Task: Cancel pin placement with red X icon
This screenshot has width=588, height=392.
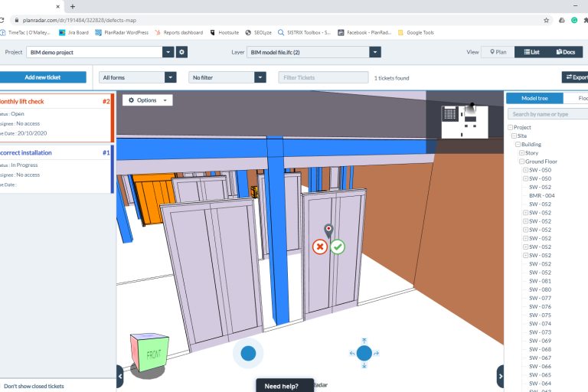Action: pyautogui.click(x=320, y=247)
